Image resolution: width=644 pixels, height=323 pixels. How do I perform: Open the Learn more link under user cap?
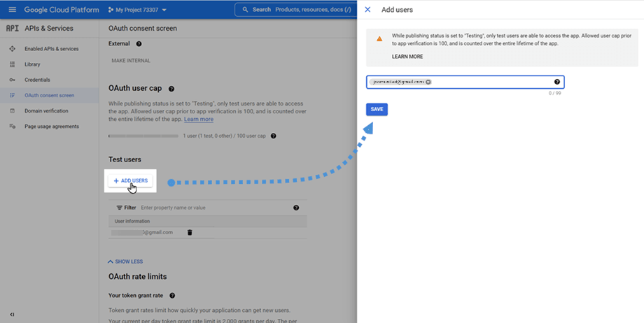[x=198, y=119]
